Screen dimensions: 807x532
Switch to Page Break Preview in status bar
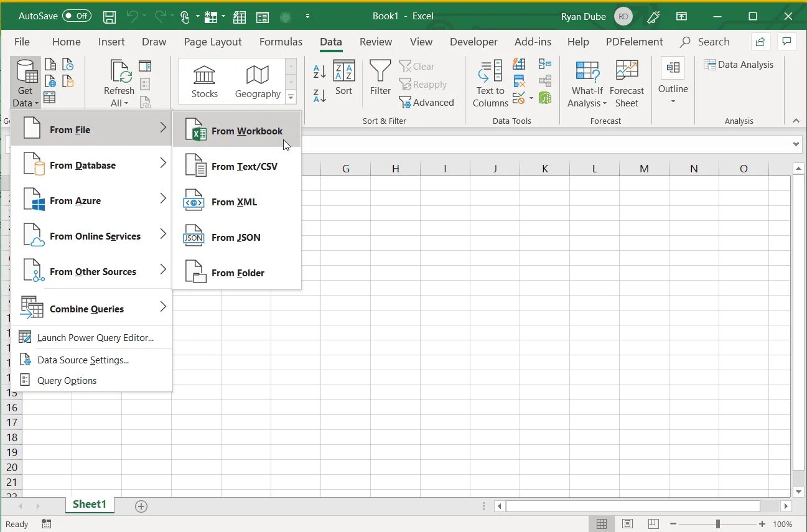click(653, 524)
